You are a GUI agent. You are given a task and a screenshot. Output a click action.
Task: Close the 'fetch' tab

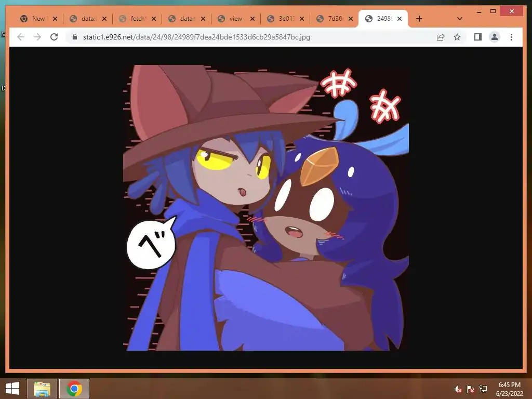coord(154,19)
